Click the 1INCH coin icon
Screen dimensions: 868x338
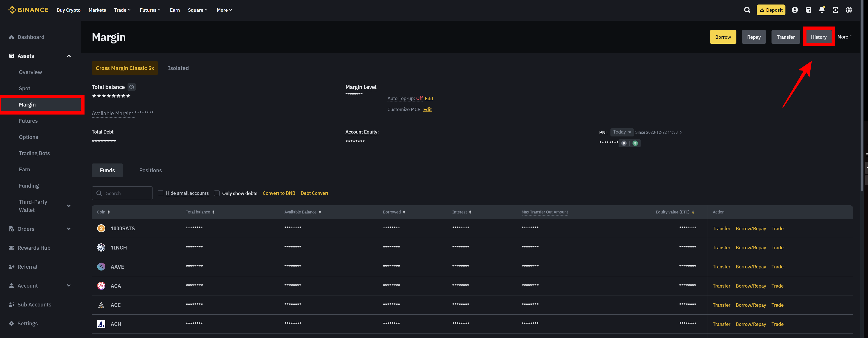click(x=101, y=248)
